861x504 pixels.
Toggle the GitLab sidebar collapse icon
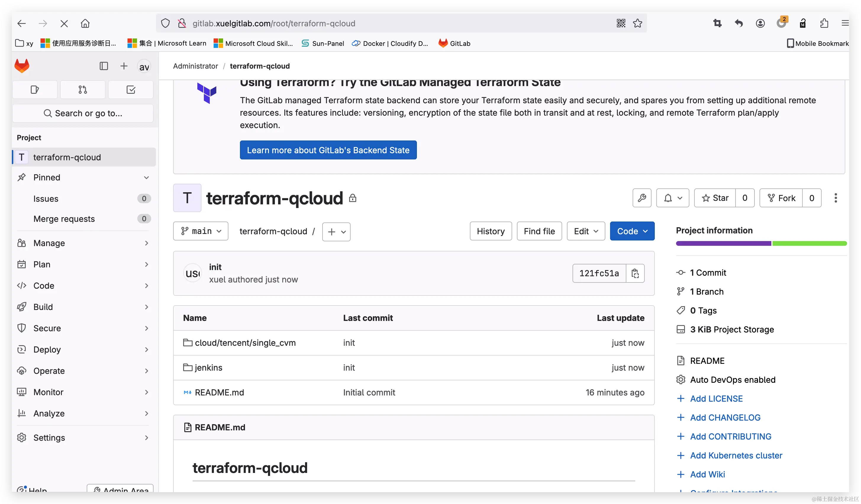104,66
